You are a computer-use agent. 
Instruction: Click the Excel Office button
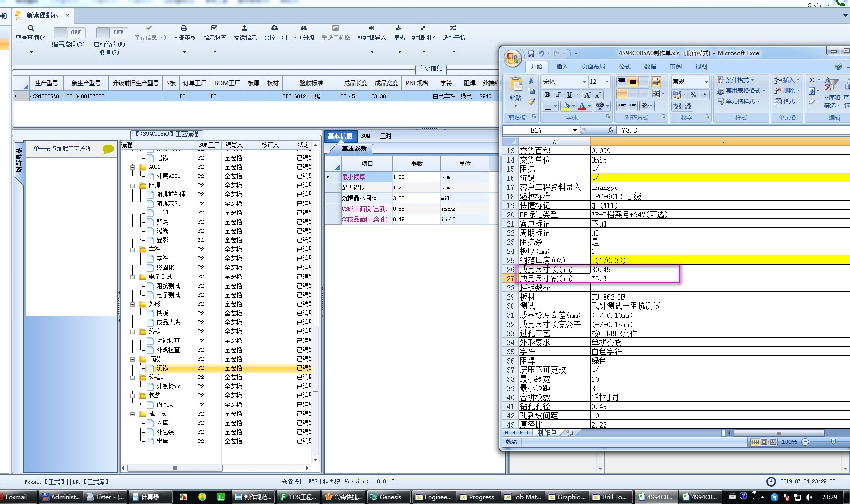(x=513, y=59)
